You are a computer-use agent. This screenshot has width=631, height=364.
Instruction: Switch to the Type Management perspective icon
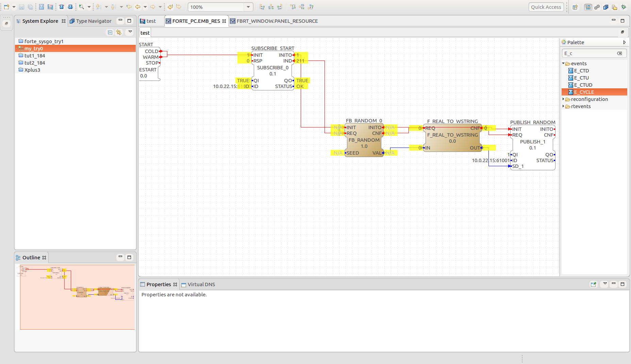606,7
